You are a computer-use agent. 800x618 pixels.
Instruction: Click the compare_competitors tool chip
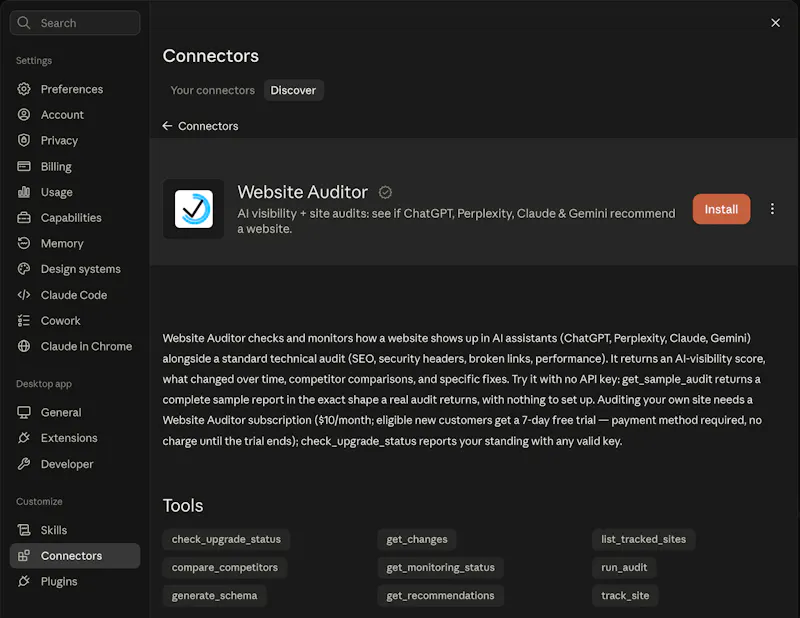[x=224, y=567]
